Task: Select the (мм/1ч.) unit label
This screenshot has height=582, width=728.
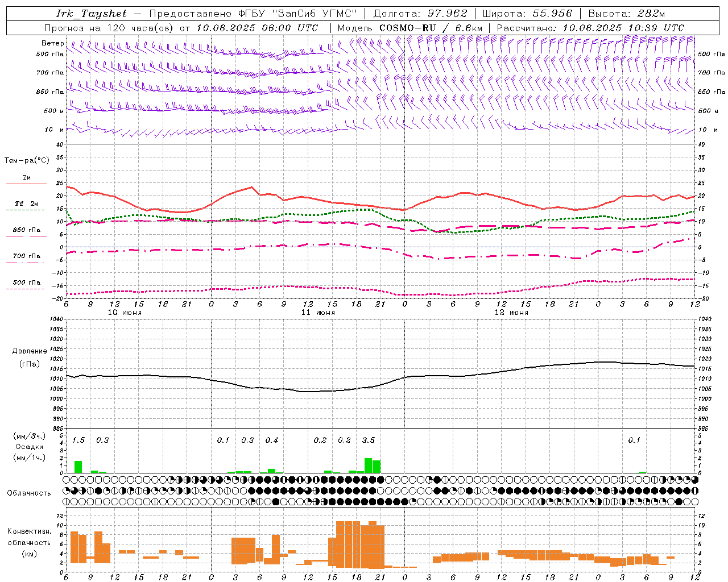Action: [x=29, y=457]
